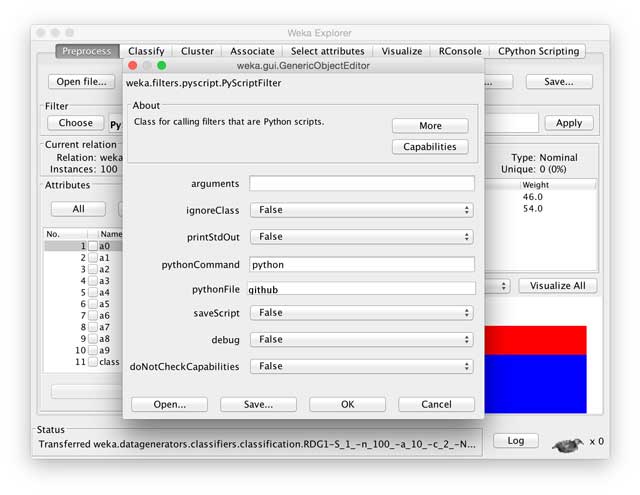This screenshot has height=495, width=640.
Task: Click green zoom button of GenericObjectEditor
Action: [x=162, y=66]
